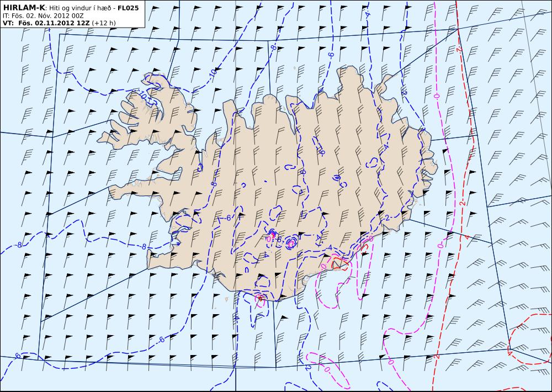The image size is (552, 392).
Task: Click the FL025 flight level label
Action: (128, 8)
